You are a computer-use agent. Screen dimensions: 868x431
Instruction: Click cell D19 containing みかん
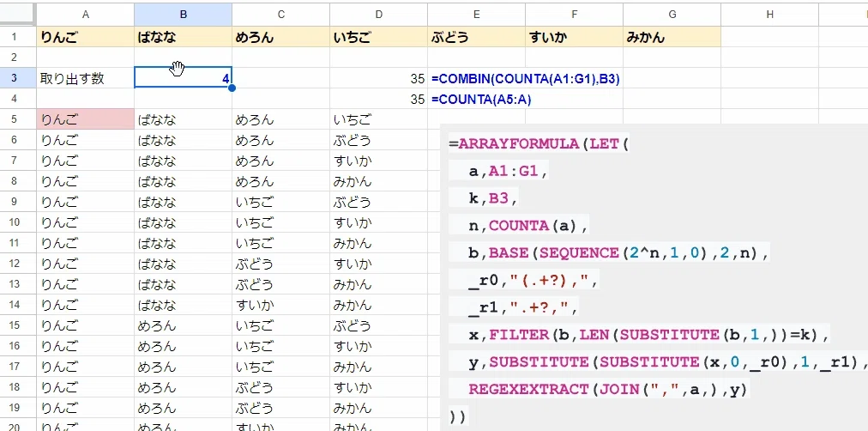[378, 408]
